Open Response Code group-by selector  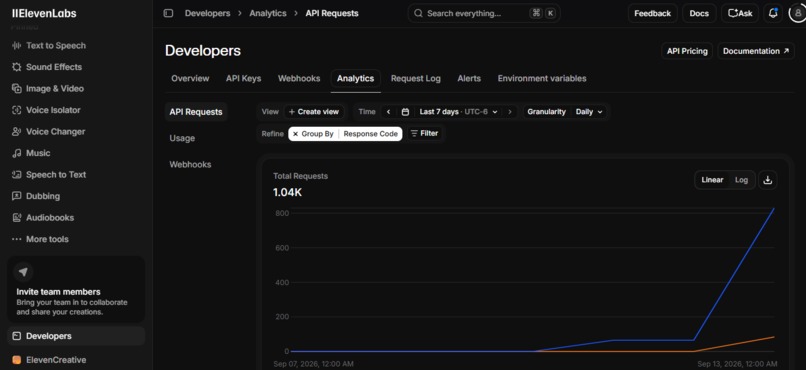pos(371,134)
